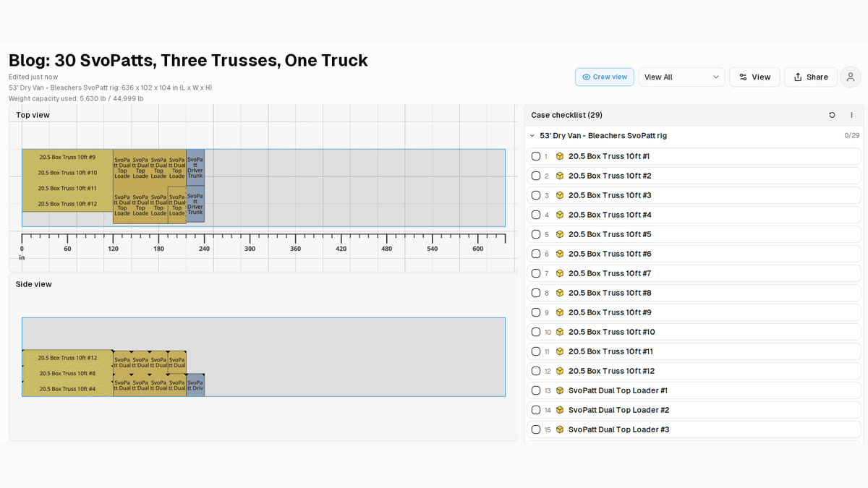Select 20.5 Box Truss 10ft #9 in top view

coord(67,157)
